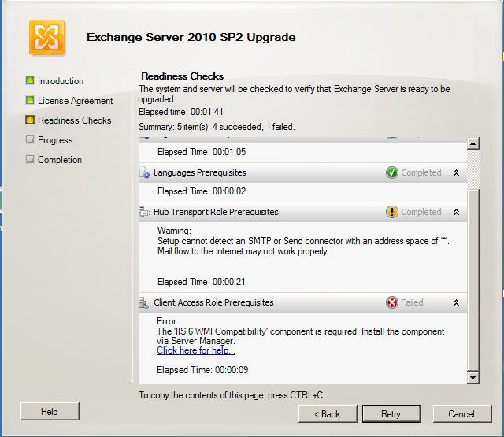Screen dimensions: 504x437
Task: Click the Elapsed time 00:01:41 text
Action: point(181,112)
